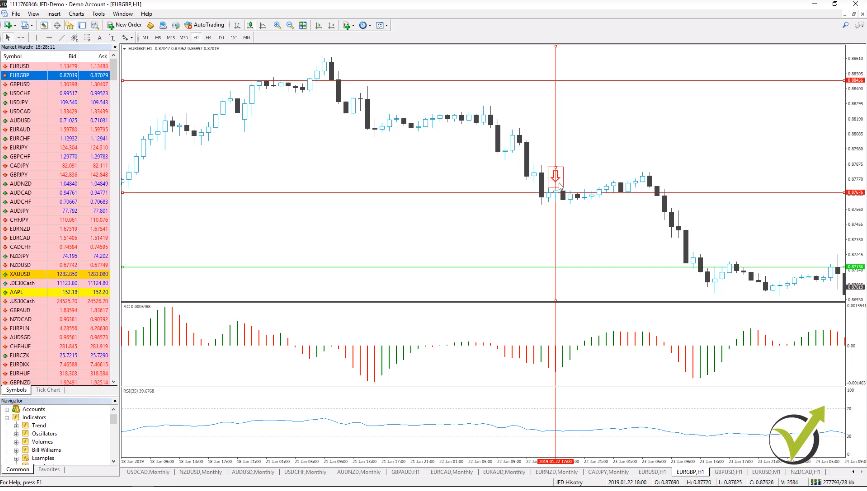This screenshot has width=867, height=491.
Task: Toggle the Navigator panel icon
Action: [69, 25]
